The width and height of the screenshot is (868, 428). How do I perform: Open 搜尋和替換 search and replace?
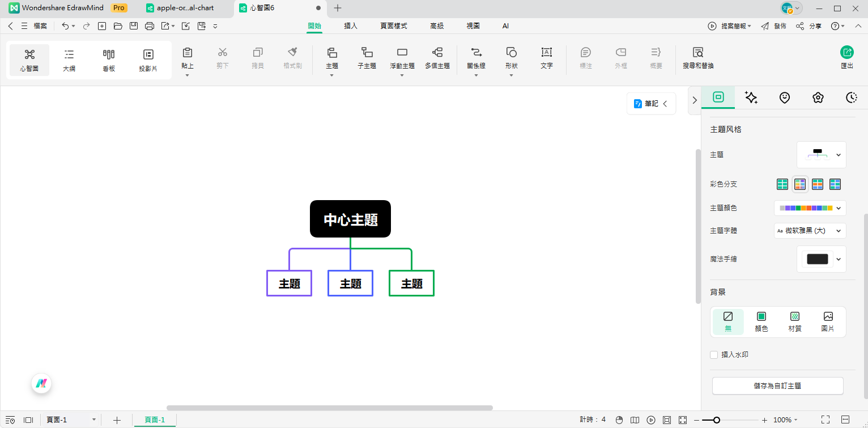click(698, 53)
